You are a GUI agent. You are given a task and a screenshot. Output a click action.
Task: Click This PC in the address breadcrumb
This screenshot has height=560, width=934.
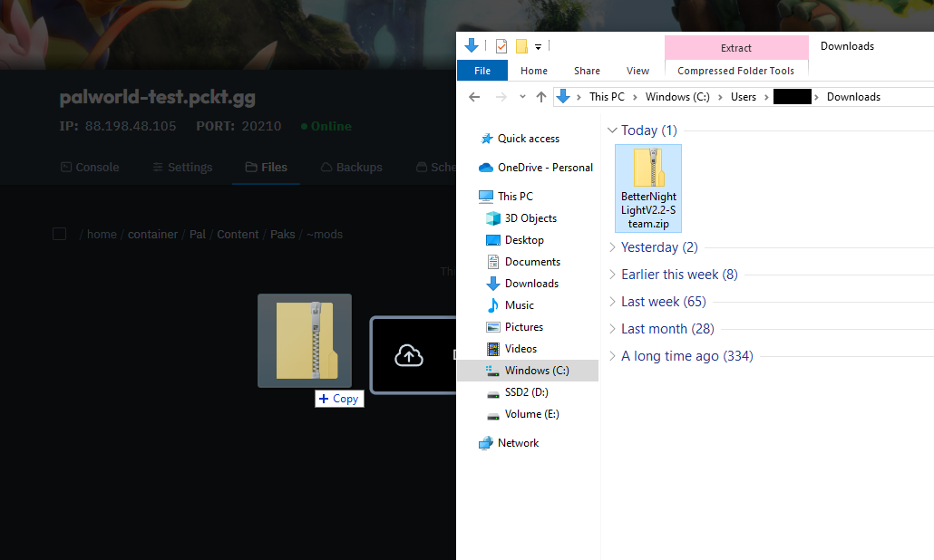[x=607, y=97]
